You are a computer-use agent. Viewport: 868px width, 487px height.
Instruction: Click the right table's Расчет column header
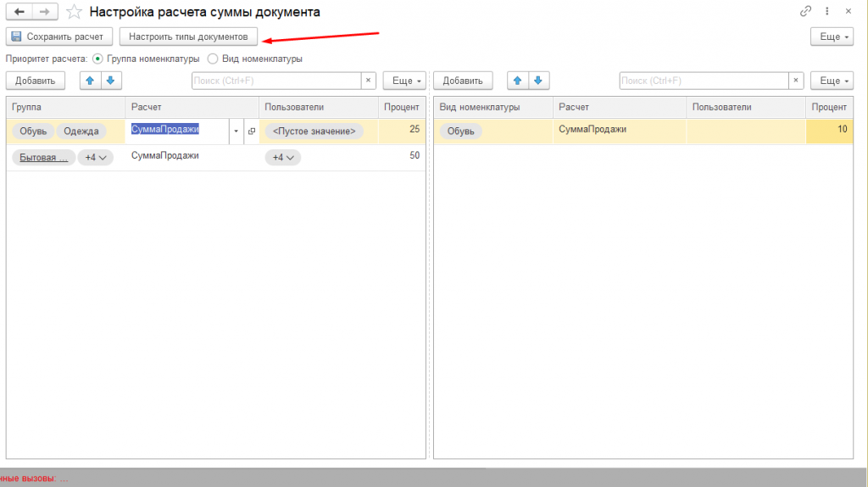click(620, 107)
